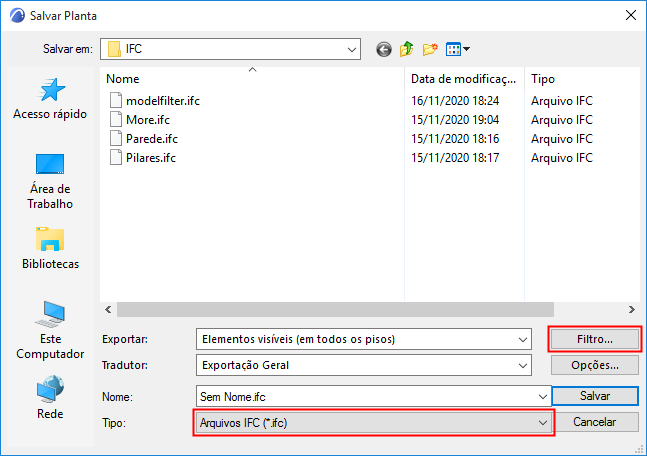Create a new folder icon
This screenshot has height=456, width=647.
click(x=430, y=49)
